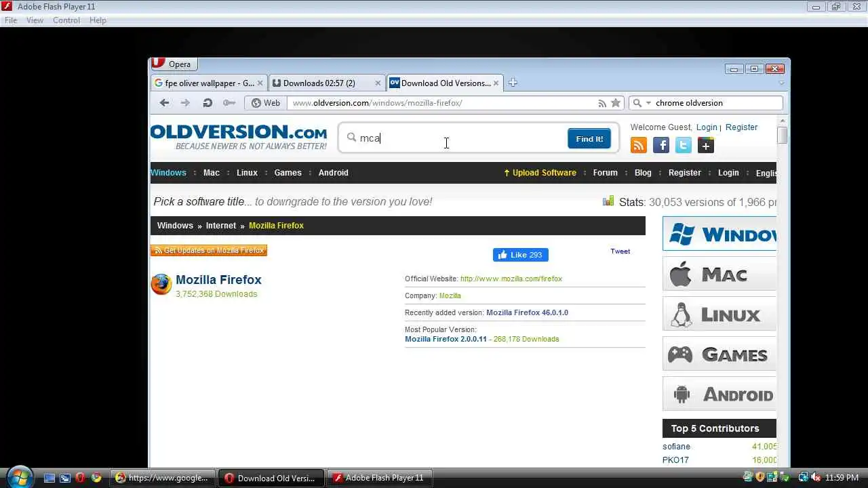
Task: Click Get Updates on Mozilla Firefox button
Action: [209, 251]
